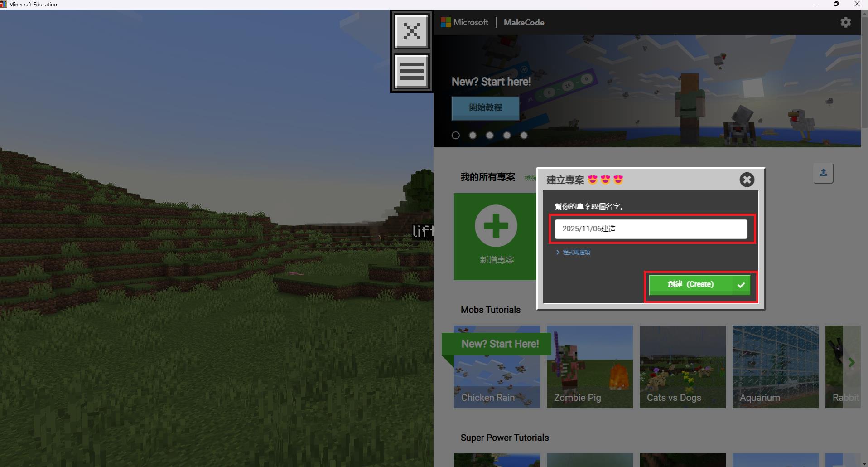Click the import project upload icon
868x467 pixels.
coord(823,173)
